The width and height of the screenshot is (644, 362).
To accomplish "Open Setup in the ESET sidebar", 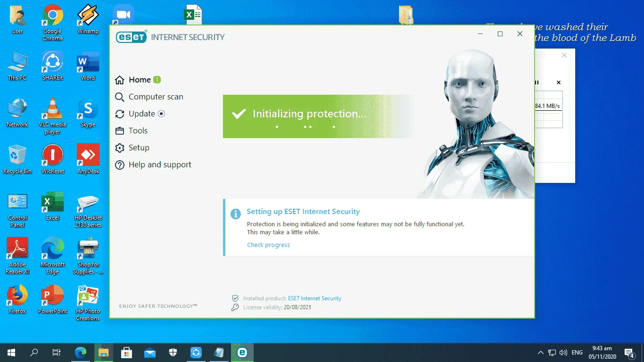I will point(132,148).
